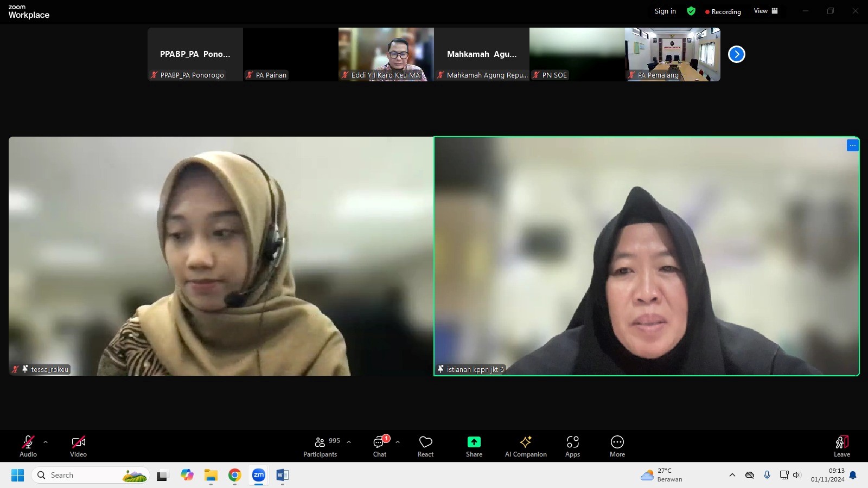Expand audio settings arrow beside Audio
The height and width of the screenshot is (488, 868).
coord(46,442)
